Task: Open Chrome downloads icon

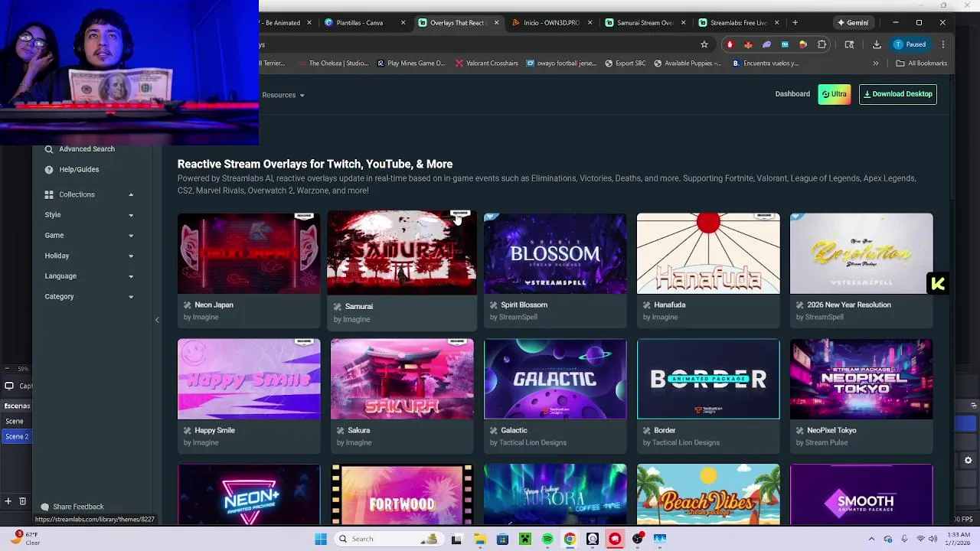Action: click(x=877, y=44)
